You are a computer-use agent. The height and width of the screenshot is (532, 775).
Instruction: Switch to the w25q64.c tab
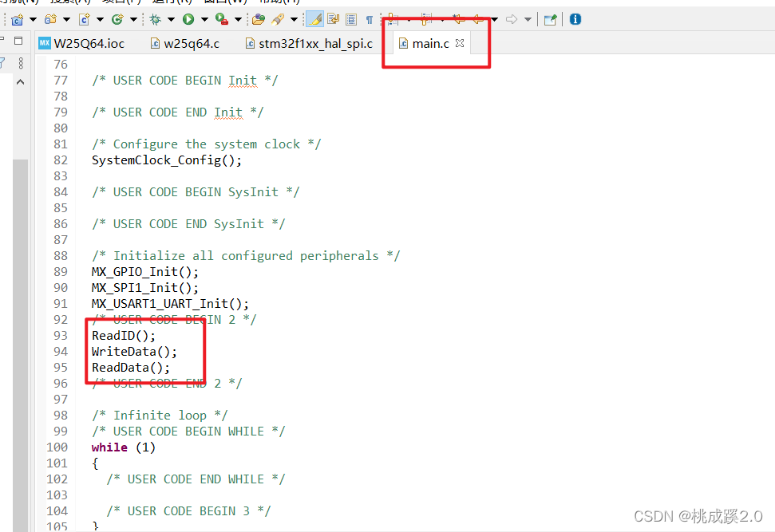coord(185,43)
